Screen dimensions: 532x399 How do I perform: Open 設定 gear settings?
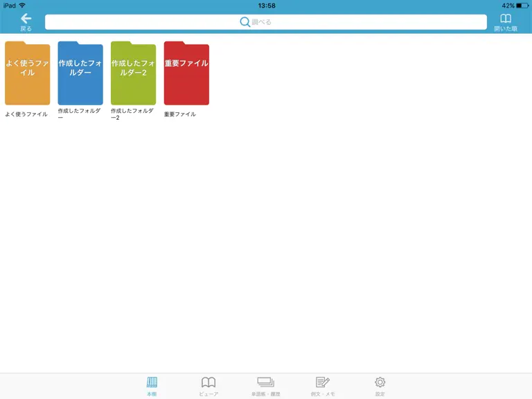[380, 386]
